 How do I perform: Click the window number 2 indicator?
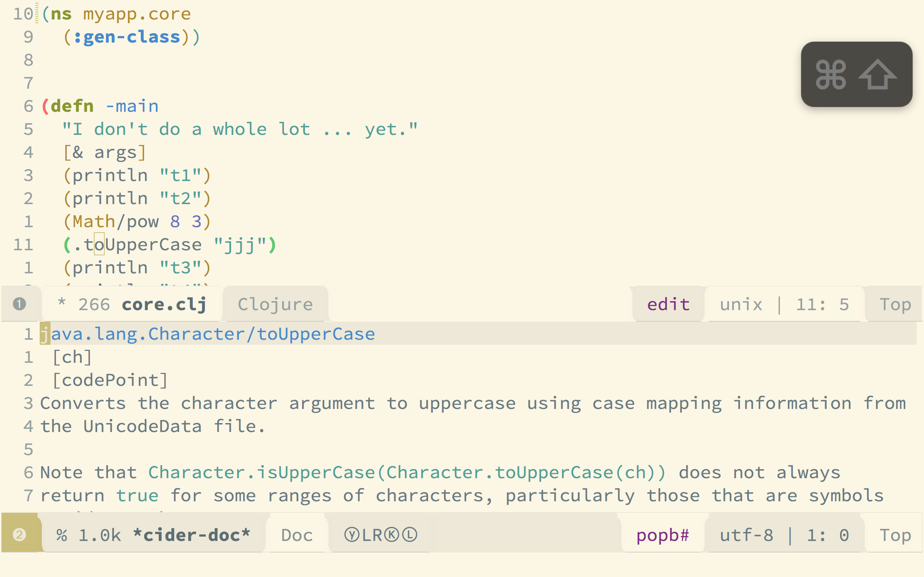19,535
